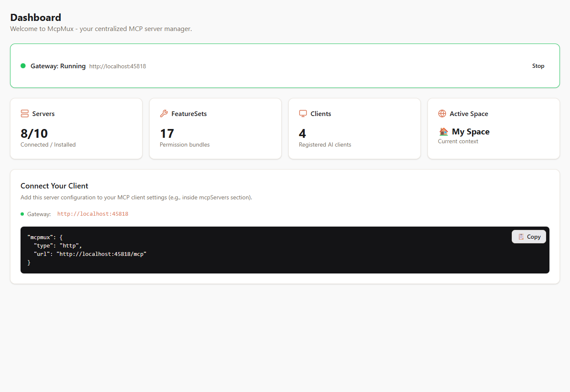Copy the mcpmux configuration snippet
The image size is (570, 392).
pos(529,237)
